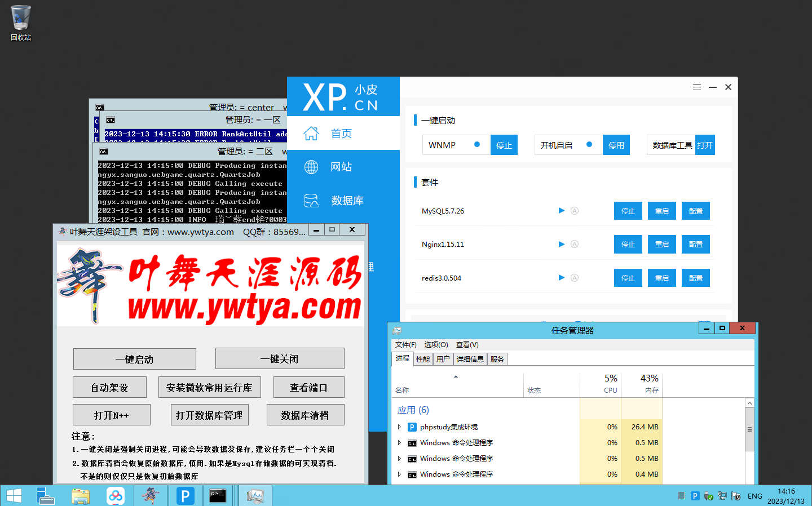Open Server Manager from the taskbar
812x506 pixels.
[x=45, y=495]
